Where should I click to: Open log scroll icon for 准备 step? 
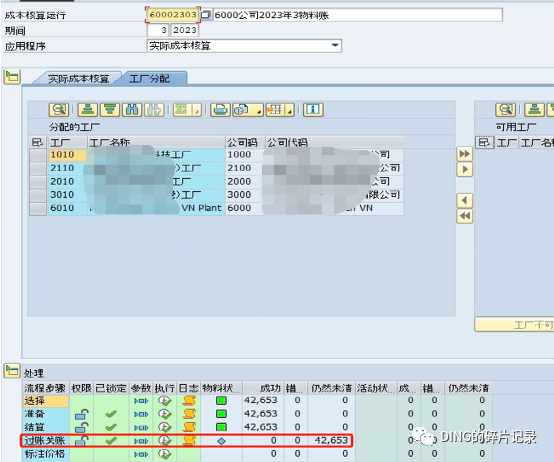(189, 414)
